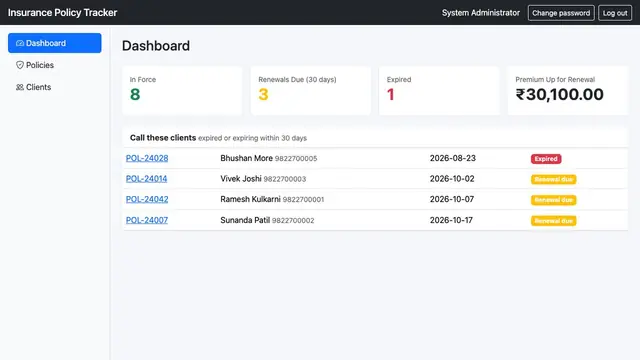
Task: Log out of the application
Action: pyautogui.click(x=615, y=13)
